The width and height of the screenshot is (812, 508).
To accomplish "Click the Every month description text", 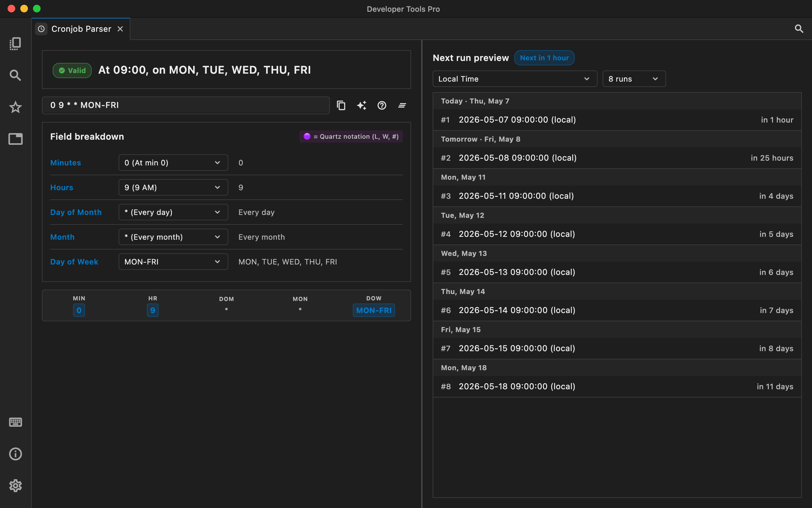I will point(261,237).
